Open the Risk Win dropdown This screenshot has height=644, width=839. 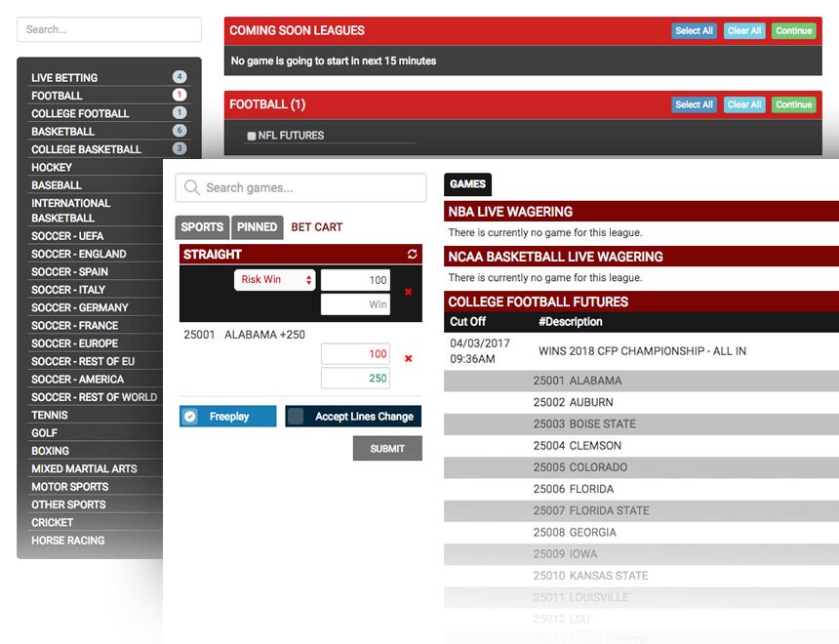click(x=274, y=279)
